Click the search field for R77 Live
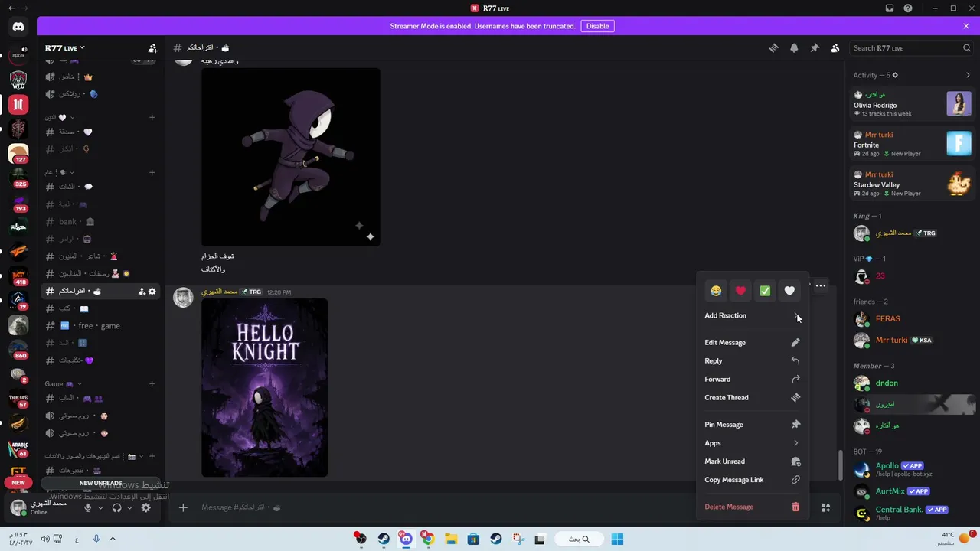The width and height of the screenshot is (980, 551). [911, 48]
